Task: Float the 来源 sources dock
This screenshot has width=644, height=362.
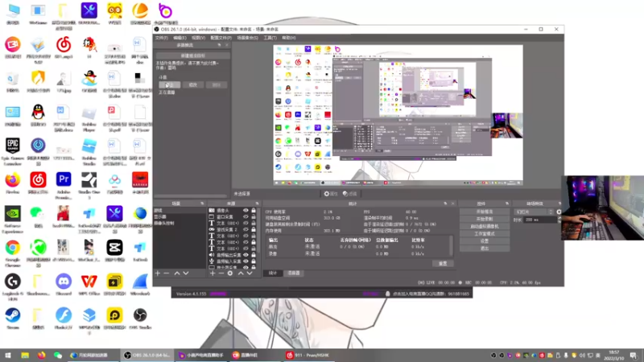Action: click(x=257, y=204)
